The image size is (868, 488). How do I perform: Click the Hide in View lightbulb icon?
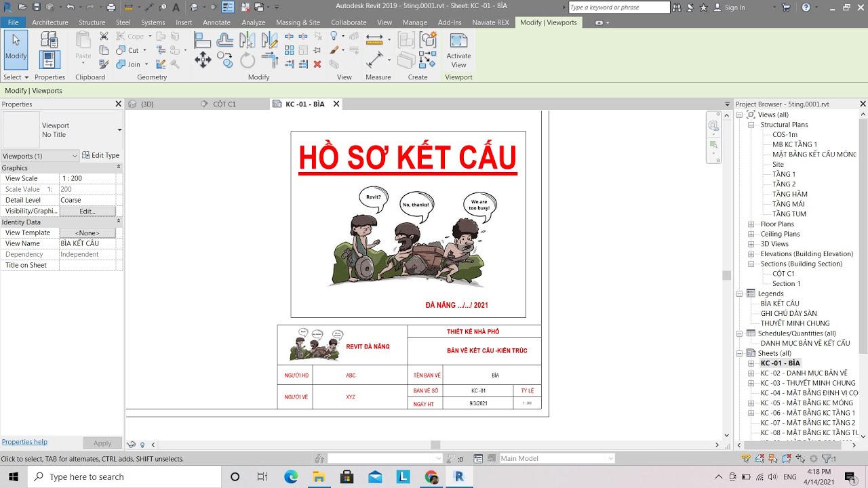[x=334, y=35]
